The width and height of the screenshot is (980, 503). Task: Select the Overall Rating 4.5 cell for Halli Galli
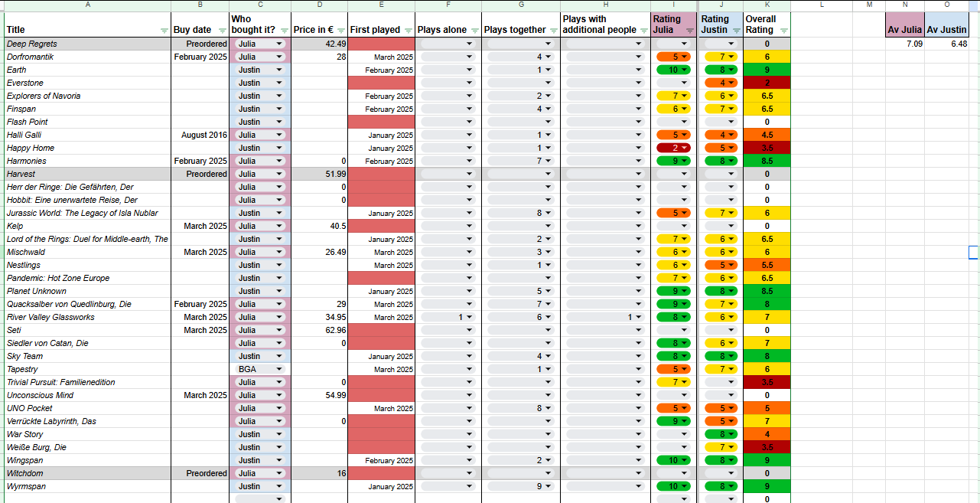click(x=767, y=135)
